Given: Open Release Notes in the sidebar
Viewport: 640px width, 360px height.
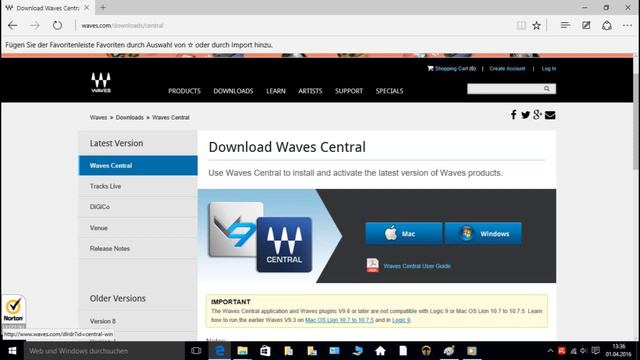Looking at the screenshot, I should pos(138,249).
